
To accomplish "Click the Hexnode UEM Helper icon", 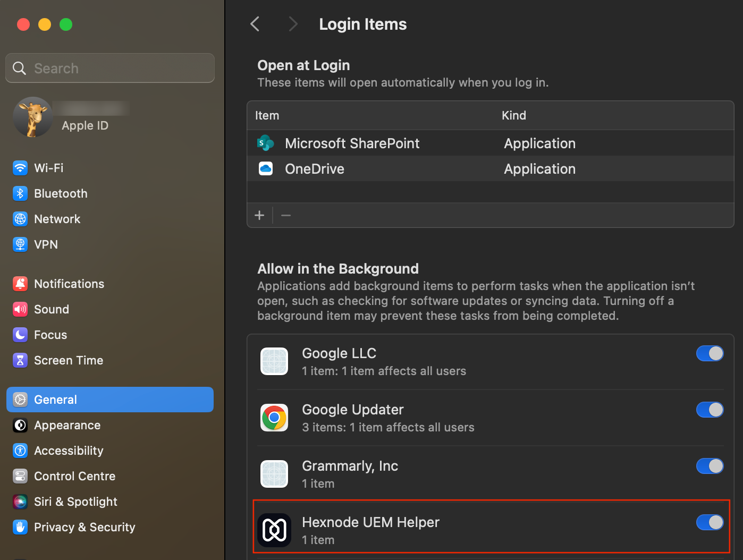I will coord(274,530).
